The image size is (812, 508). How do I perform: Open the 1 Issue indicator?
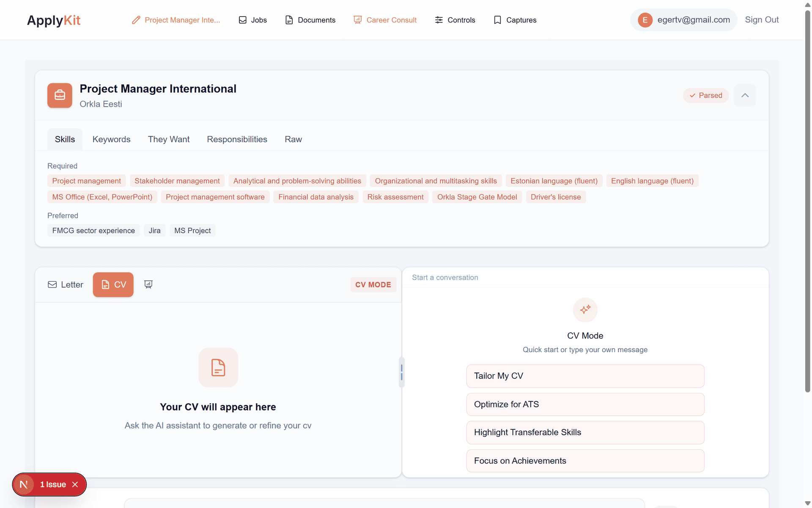(53, 484)
